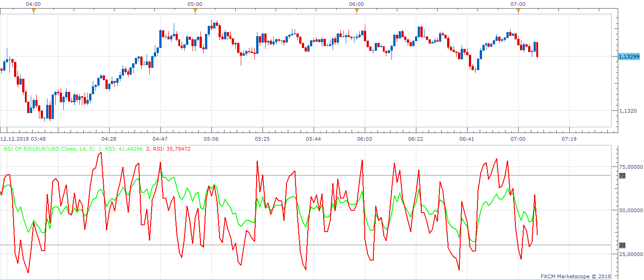Click the 04:28 time axis label

109,139
